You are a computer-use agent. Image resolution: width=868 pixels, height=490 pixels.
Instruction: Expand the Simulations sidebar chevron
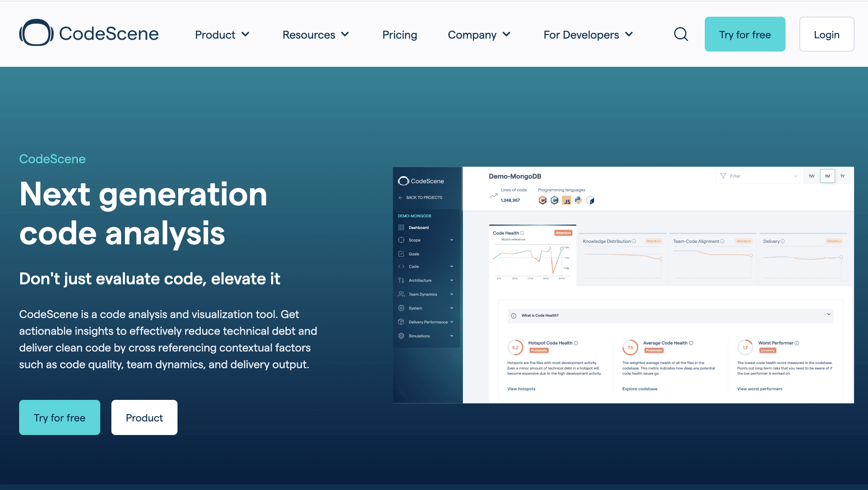452,336
